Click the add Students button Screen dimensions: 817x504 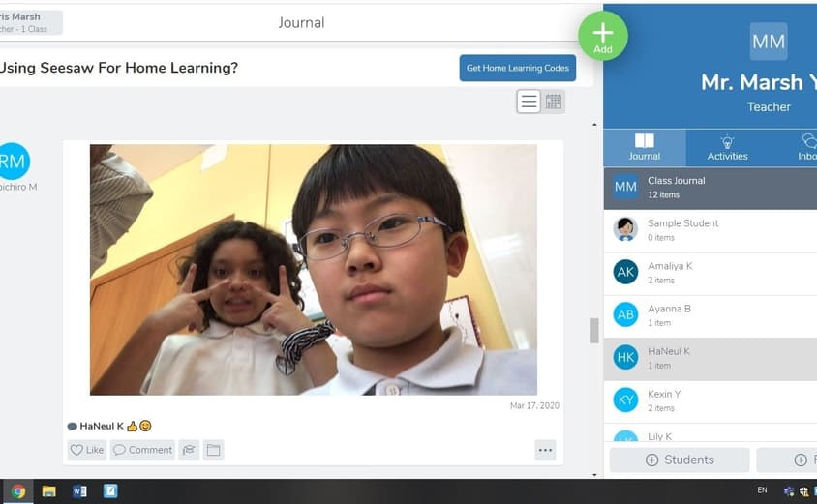[679, 460]
